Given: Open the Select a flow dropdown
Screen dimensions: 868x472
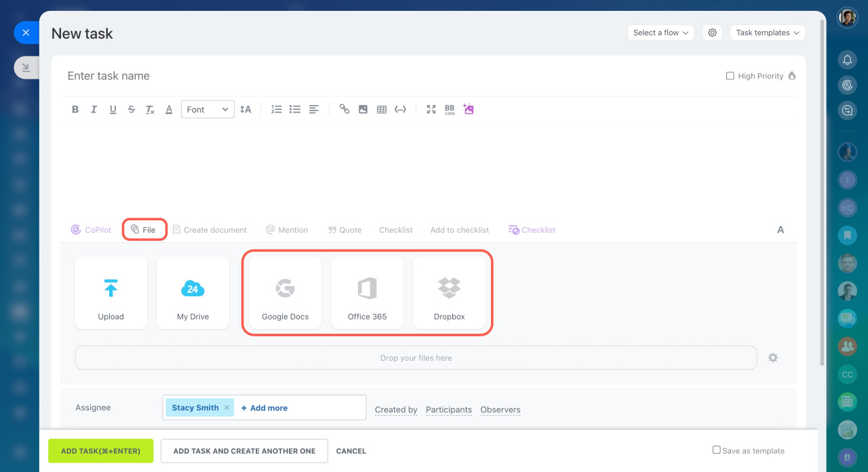Looking at the screenshot, I should pyautogui.click(x=660, y=33).
